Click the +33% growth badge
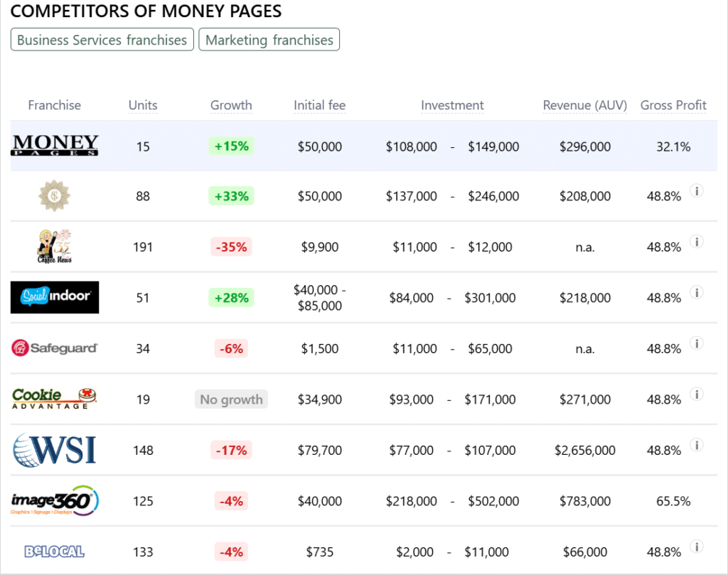The image size is (728, 575). pos(231,196)
